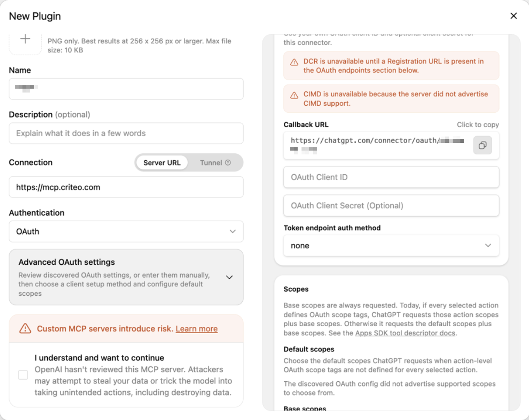
Task: Click the OAuth Client Secret (Optional) field
Action: coord(391,206)
